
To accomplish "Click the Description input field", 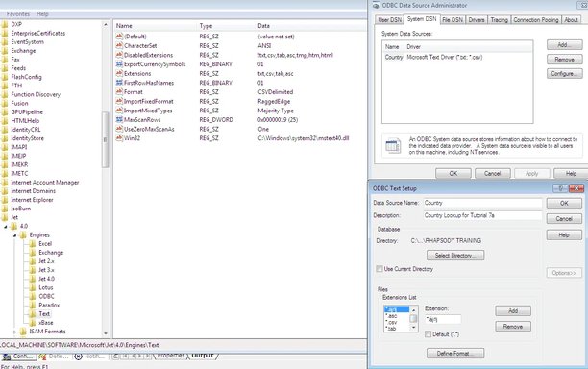I will pos(482,215).
